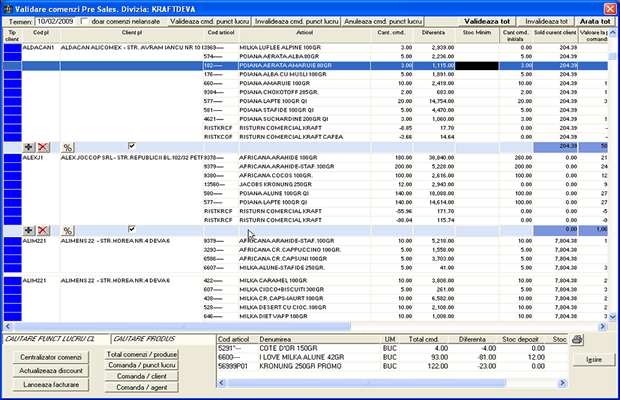Image resolution: width=620 pixels, height=400 pixels.
Task: Click the application icon in the title bar
Action: [x=8, y=9]
